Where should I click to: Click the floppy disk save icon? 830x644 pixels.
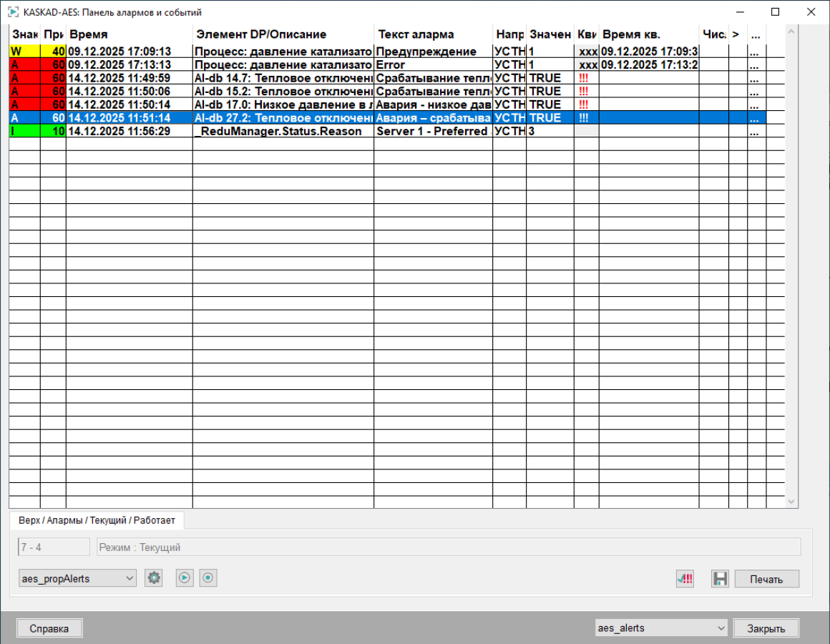click(x=720, y=579)
